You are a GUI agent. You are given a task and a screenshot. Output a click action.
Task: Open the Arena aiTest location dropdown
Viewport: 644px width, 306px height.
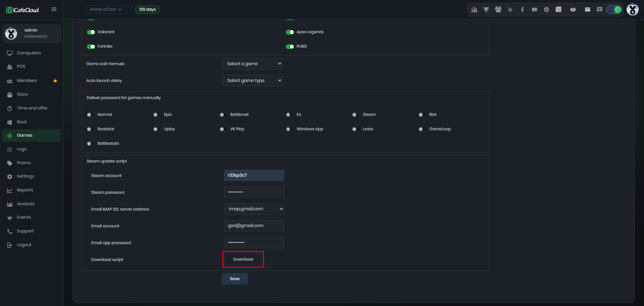(x=106, y=9)
